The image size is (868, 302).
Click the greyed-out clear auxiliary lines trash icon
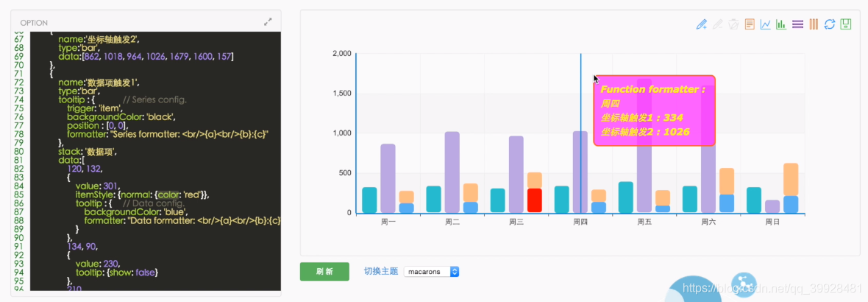coord(733,24)
